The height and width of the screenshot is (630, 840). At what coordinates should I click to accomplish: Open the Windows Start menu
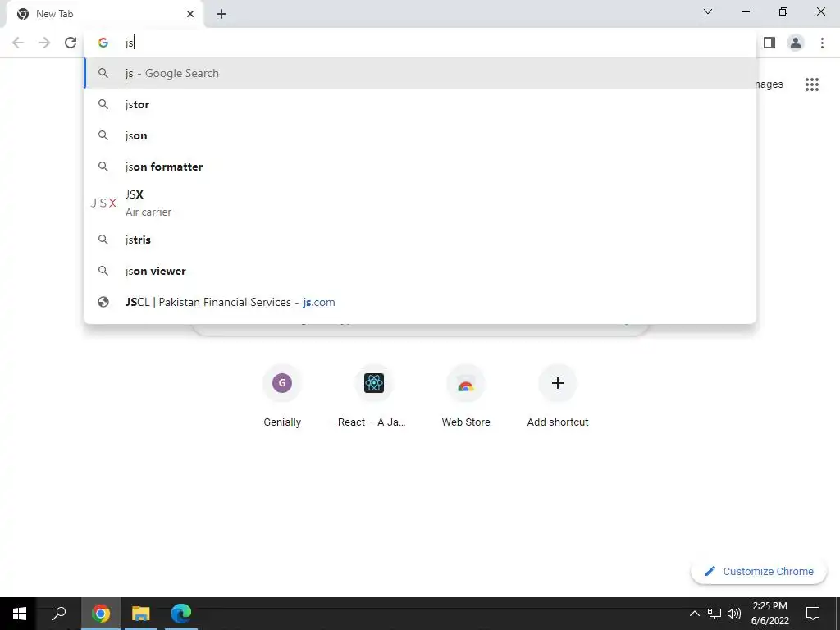(20, 614)
